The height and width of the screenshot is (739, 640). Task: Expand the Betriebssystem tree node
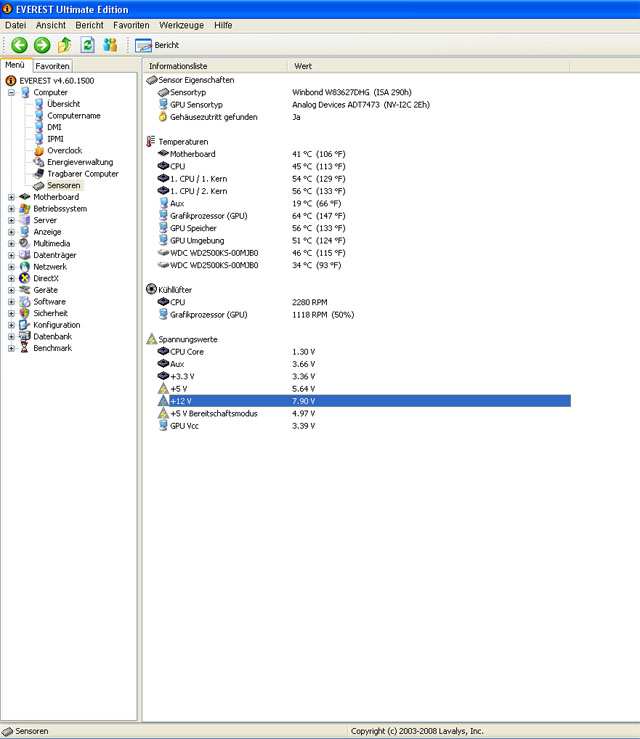tap(11, 209)
